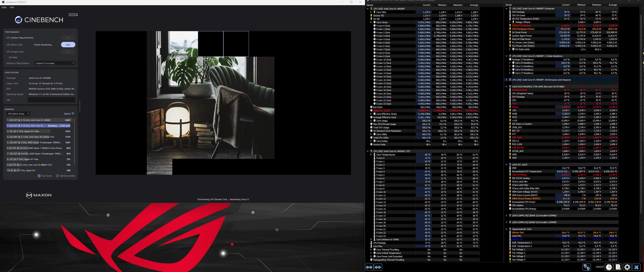Expand Core Distance to TjMAX node
The height and width of the screenshot is (272, 644).
tap(371, 239)
